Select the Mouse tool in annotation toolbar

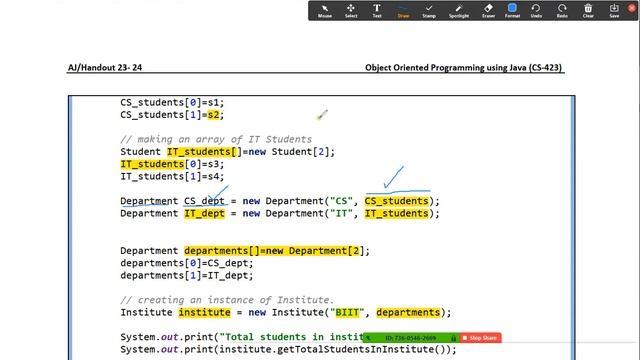[x=325, y=11]
